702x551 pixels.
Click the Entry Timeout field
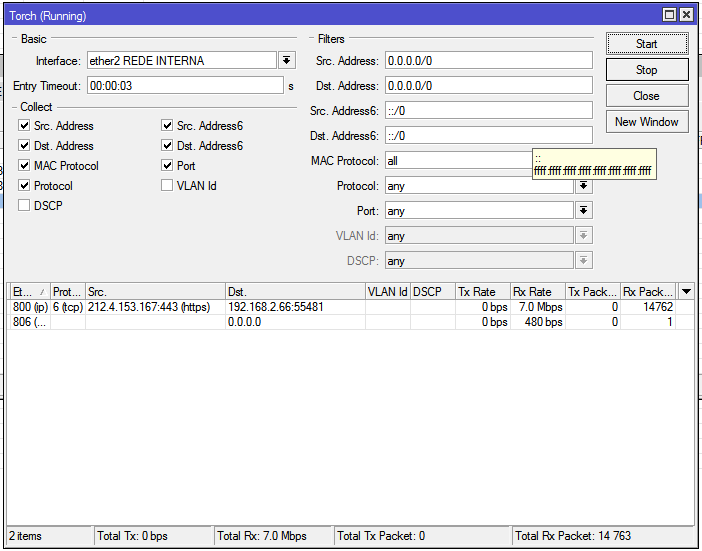pyautogui.click(x=185, y=85)
